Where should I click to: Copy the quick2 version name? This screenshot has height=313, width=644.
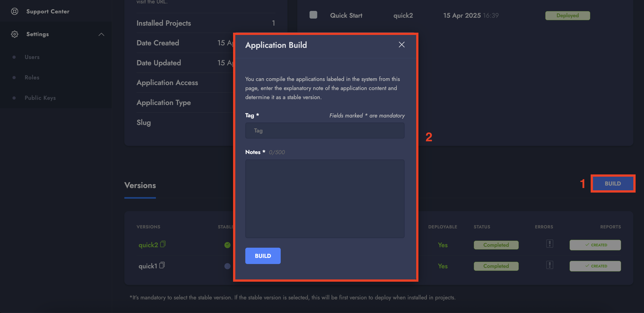pyautogui.click(x=163, y=244)
